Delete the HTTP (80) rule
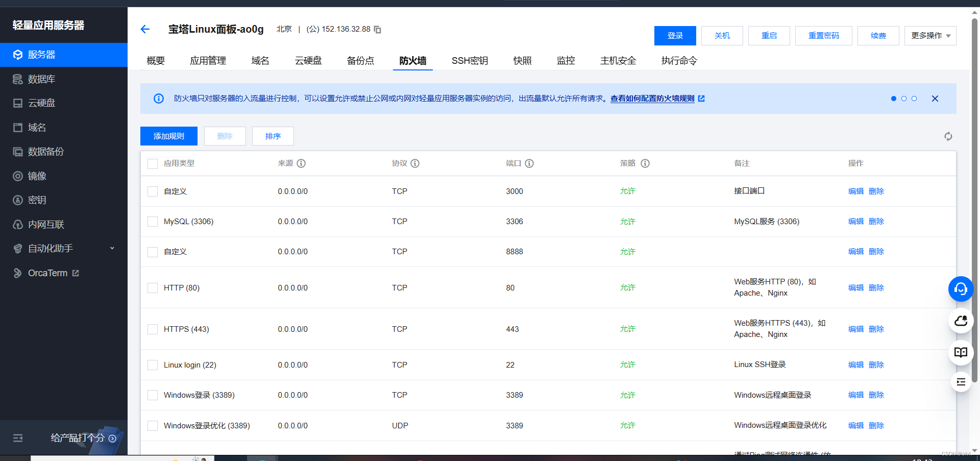 pyautogui.click(x=876, y=288)
